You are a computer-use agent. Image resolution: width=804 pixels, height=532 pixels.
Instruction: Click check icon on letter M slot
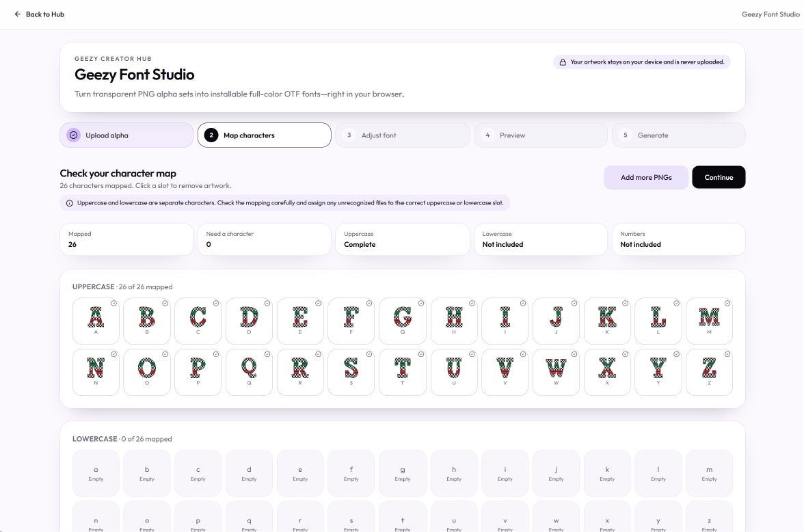point(727,303)
